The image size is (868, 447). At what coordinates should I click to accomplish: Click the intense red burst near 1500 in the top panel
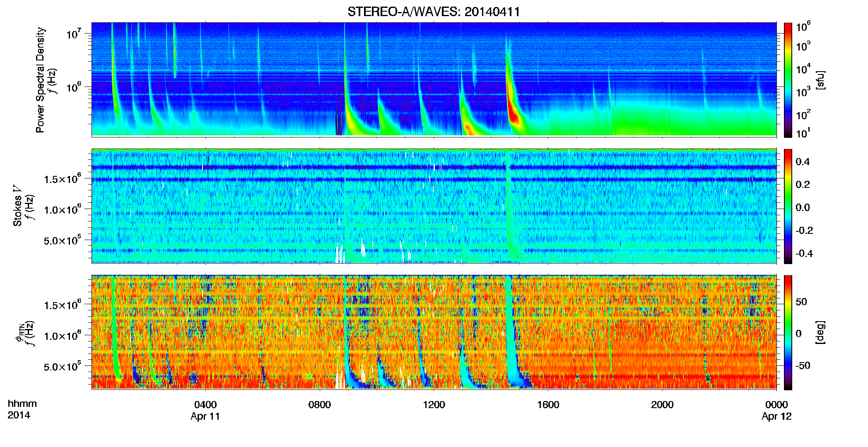(x=514, y=114)
